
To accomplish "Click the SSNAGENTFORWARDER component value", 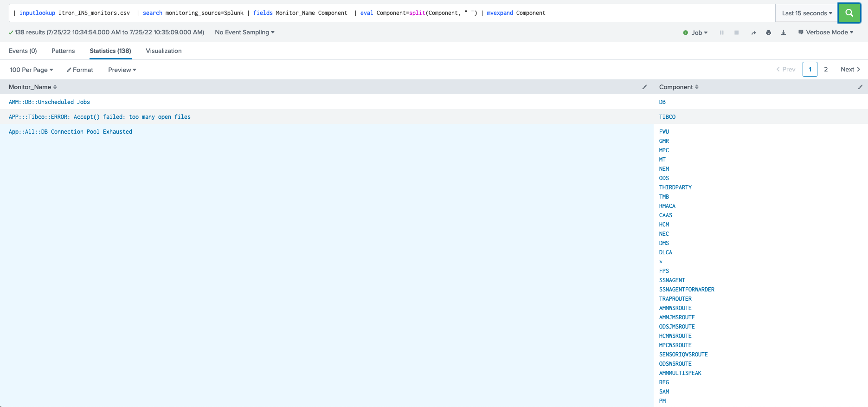I will point(687,289).
